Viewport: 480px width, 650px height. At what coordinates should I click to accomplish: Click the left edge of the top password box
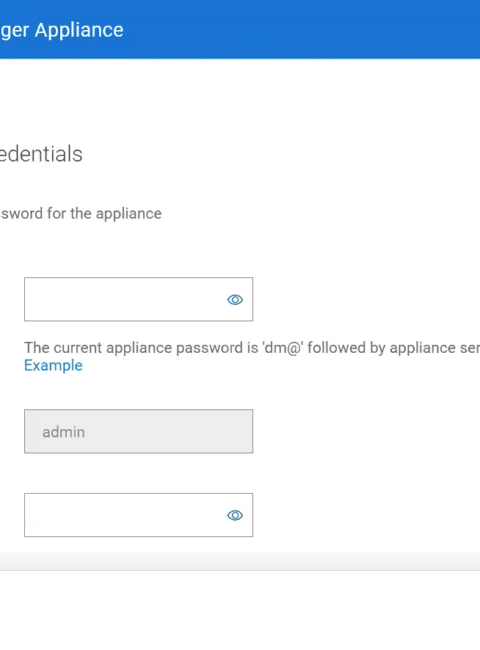tap(31, 299)
